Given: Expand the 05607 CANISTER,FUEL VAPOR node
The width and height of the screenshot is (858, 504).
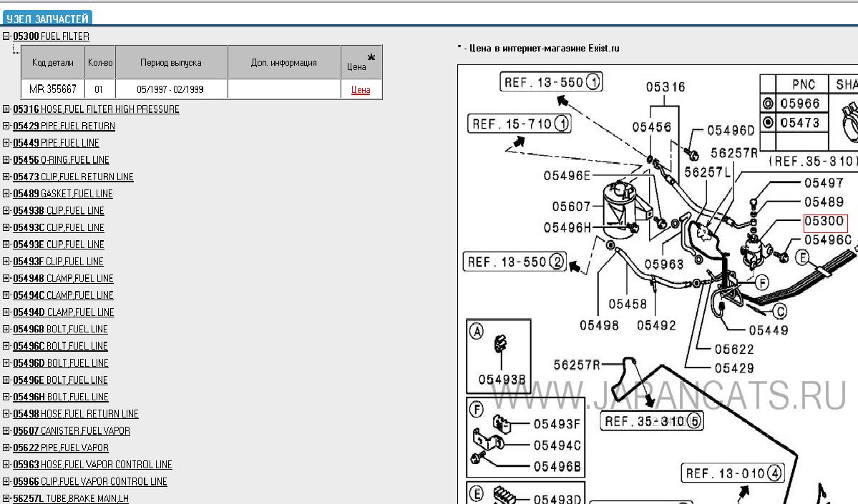Looking at the screenshot, I should [6, 431].
